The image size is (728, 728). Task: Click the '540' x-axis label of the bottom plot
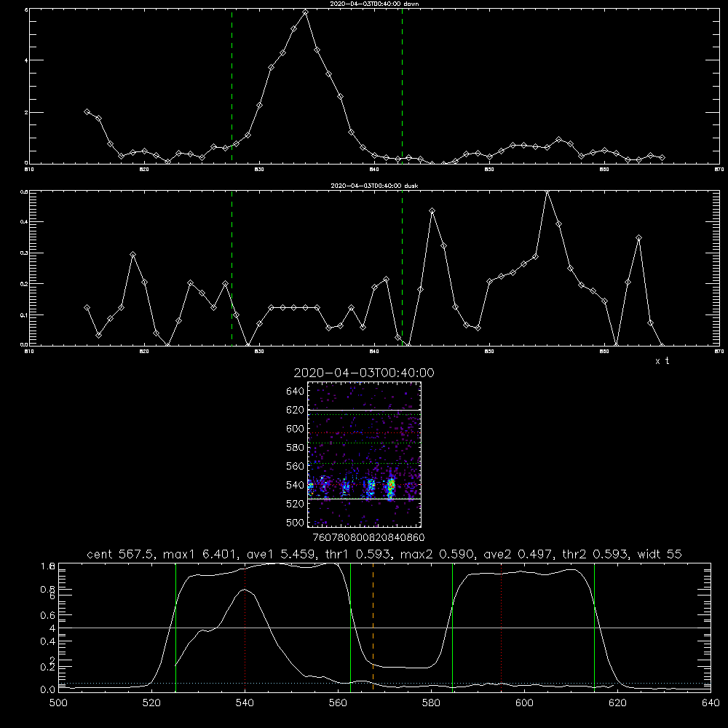click(245, 703)
